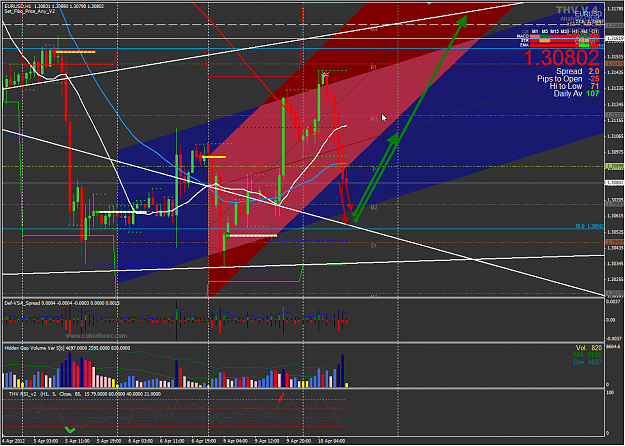The image size is (625, 446).
Task: Click the MA 2595 readout
Action: 588,355
